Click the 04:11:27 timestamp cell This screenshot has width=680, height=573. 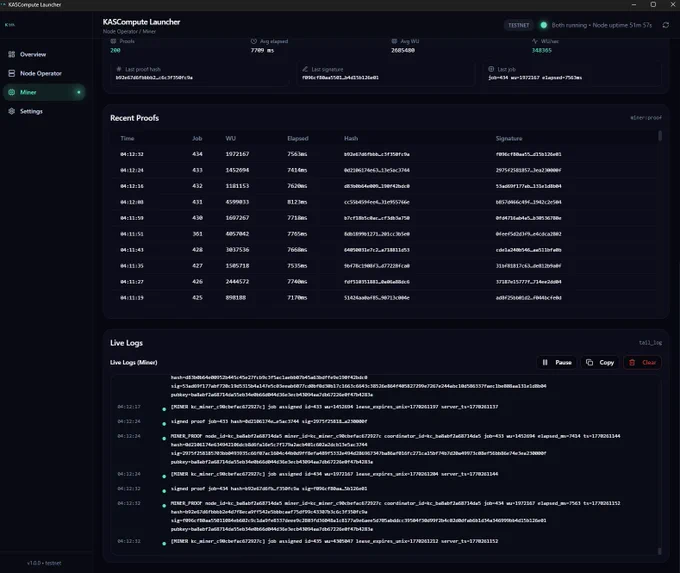(132, 282)
